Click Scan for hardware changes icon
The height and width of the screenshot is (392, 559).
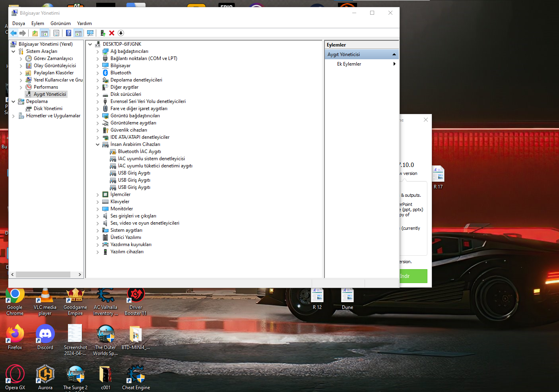point(90,33)
